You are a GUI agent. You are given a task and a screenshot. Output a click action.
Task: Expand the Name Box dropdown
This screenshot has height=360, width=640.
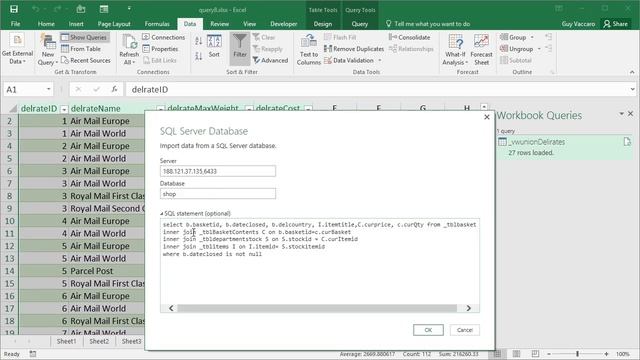tap(49, 89)
